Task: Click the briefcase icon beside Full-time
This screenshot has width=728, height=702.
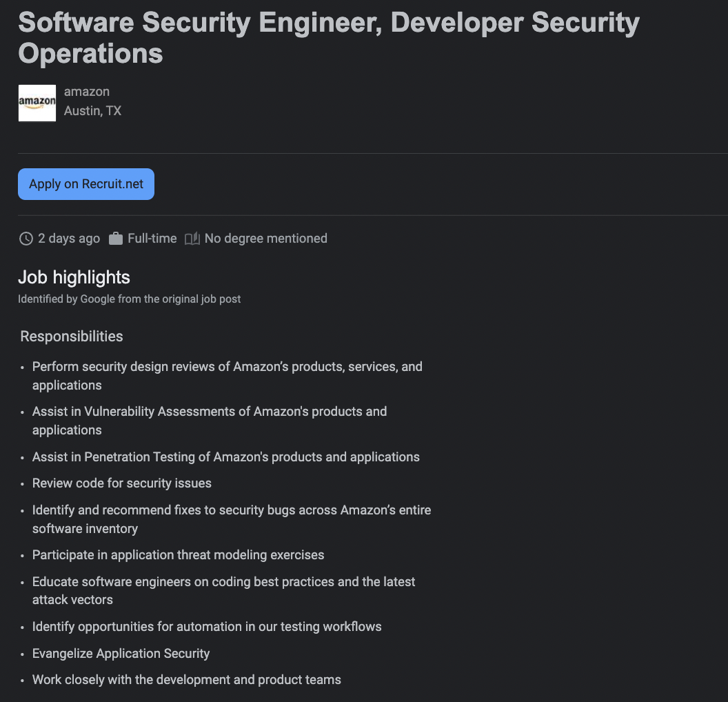Action: (116, 239)
